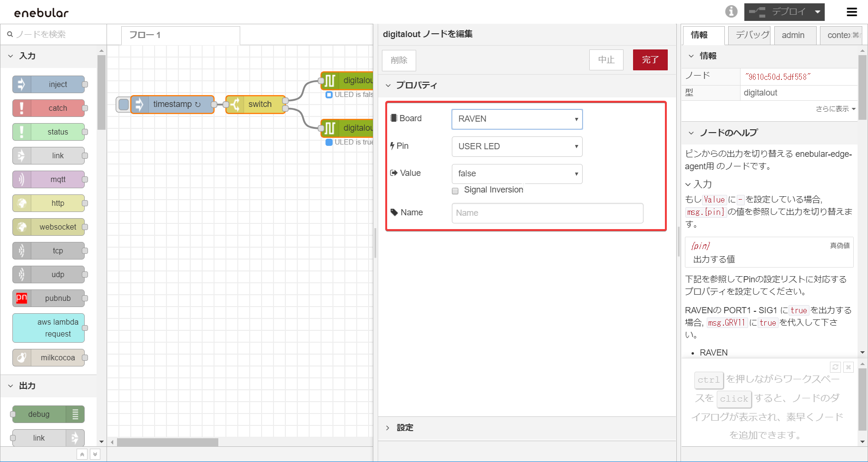Switch to the admin tab

[793, 35]
